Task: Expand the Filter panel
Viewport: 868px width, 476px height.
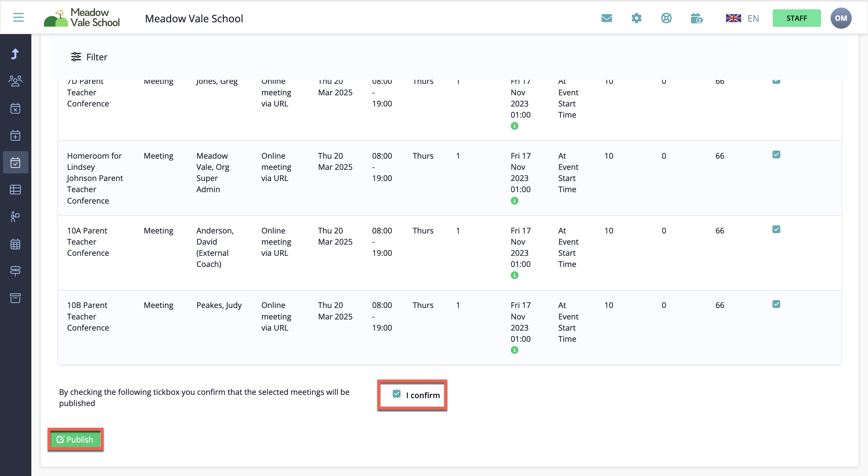Action: coord(89,57)
